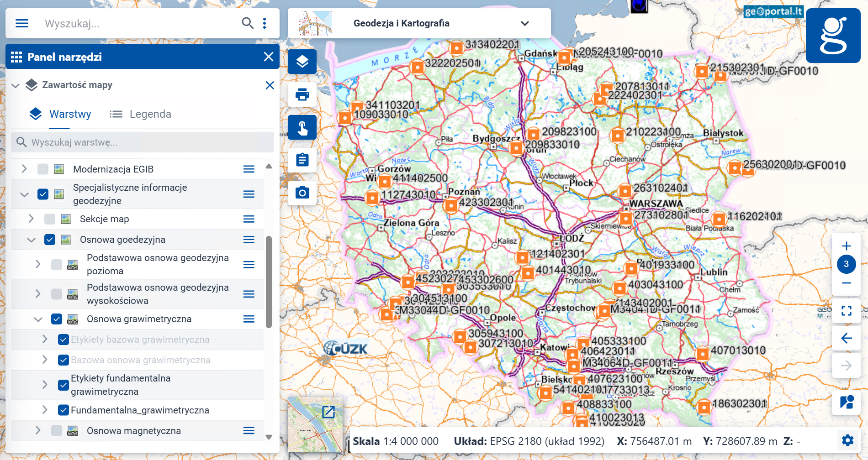The width and height of the screenshot is (868, 460).
Task: Open settings gear in status bar
Action: click(x=847, y=440)
